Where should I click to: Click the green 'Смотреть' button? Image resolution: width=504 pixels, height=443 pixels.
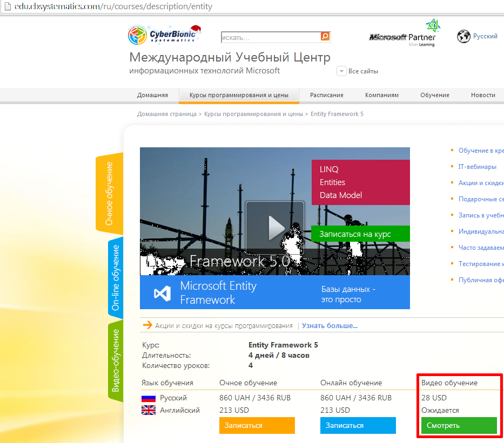click(x=458, y=425)
